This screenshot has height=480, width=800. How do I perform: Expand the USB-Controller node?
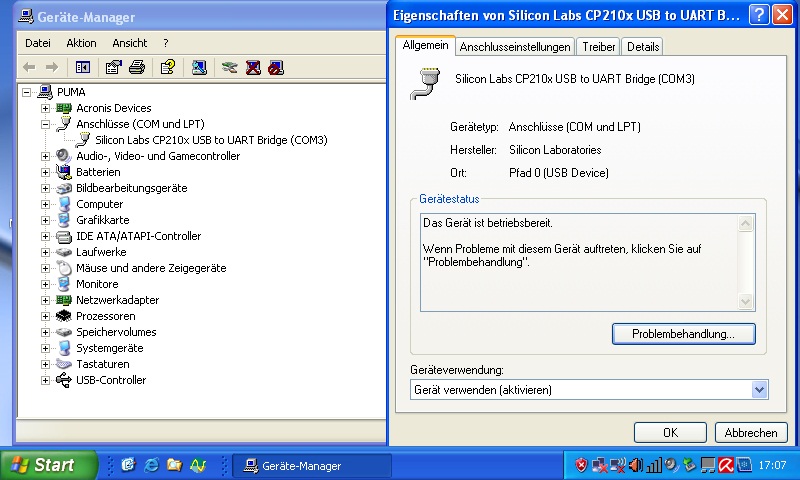45,380
